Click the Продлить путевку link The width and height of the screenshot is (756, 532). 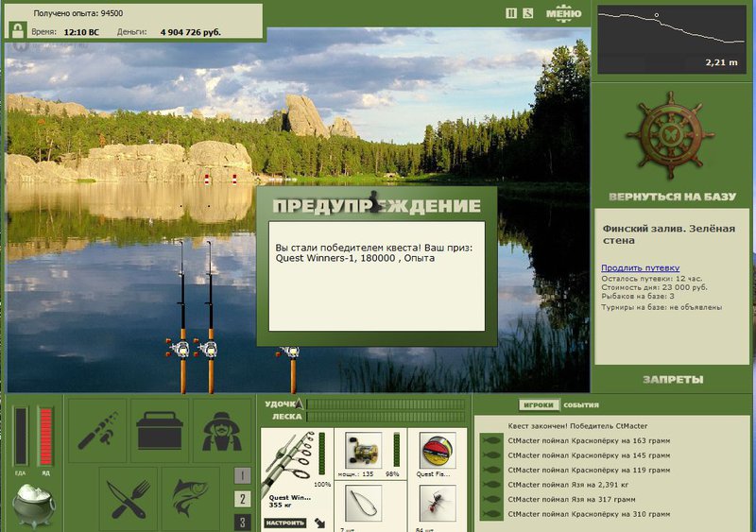pyautogui.click(x=641, y=267)
